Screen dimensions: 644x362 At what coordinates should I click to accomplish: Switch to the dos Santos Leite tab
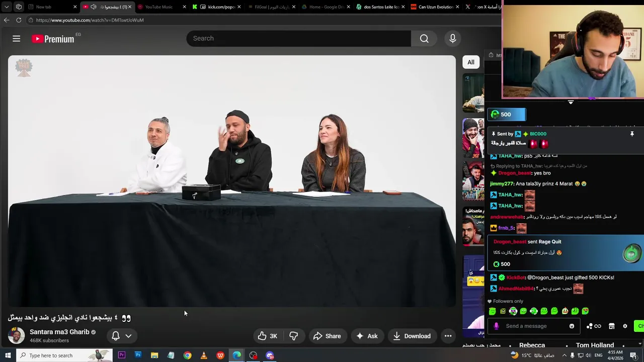[379, 7]
